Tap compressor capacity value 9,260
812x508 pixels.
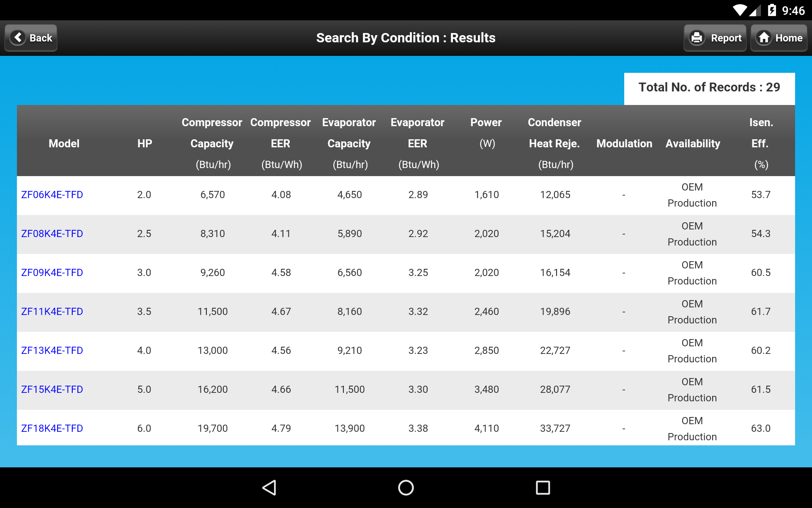[x=213, y=273]
